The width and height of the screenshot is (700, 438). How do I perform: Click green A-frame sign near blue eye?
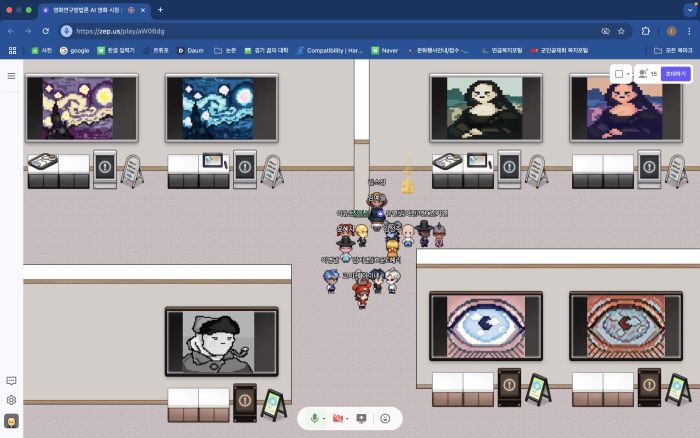(538, 389)
